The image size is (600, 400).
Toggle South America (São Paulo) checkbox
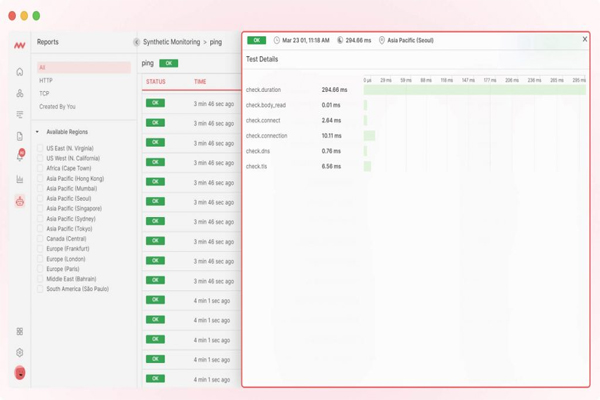coord(41,288)
